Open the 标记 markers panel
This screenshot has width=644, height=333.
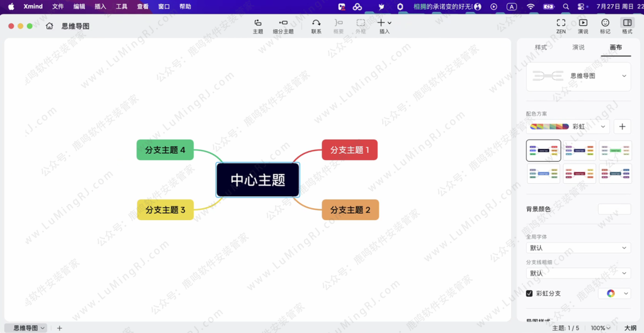605,26
